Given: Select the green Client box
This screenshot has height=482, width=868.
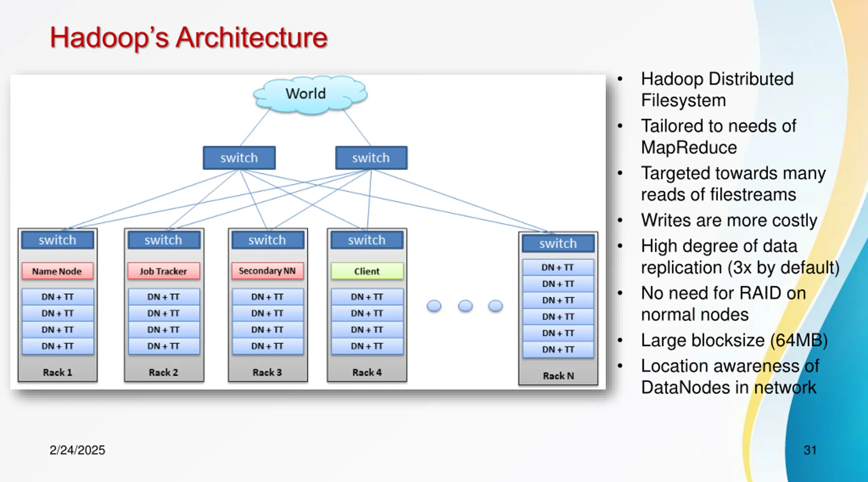Looking at the screenshot, I should pyautogui.click(x=367, y=271).
